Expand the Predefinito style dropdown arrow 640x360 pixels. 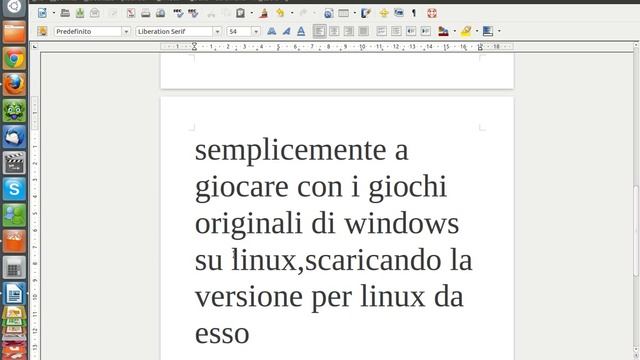[x=126, y=31]
